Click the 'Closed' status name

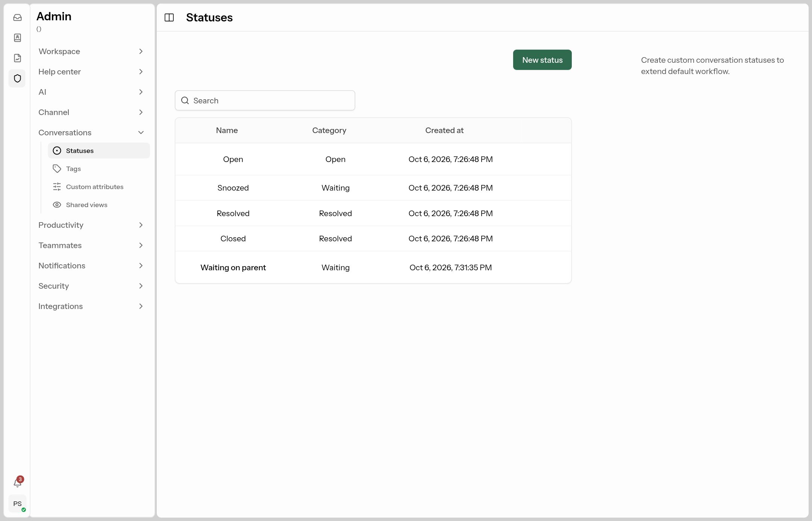pos(233,239)
